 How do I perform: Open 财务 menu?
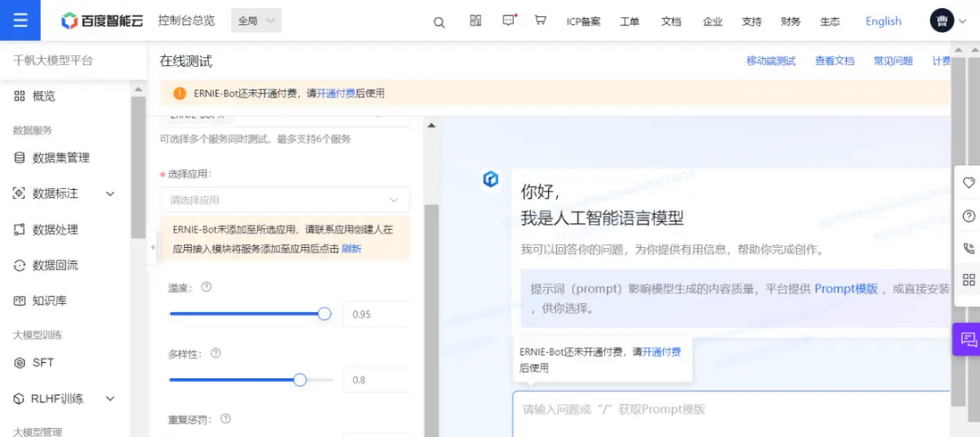coord(791,21)
